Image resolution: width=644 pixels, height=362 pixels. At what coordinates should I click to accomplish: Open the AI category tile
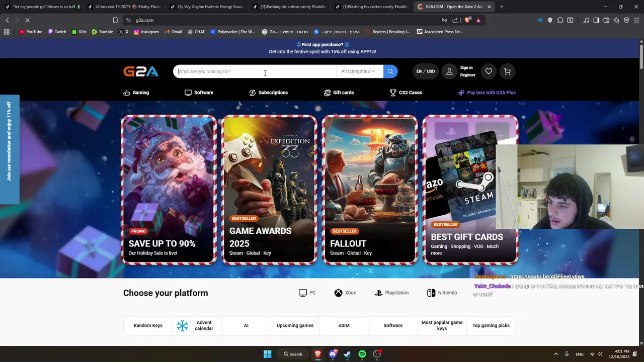coord(246,325)
